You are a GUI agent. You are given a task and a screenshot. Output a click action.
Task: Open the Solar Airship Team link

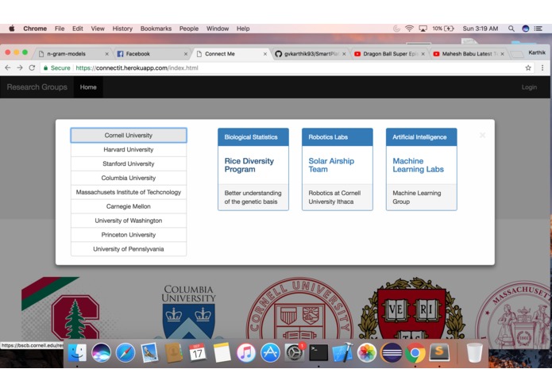coord(331,165)
